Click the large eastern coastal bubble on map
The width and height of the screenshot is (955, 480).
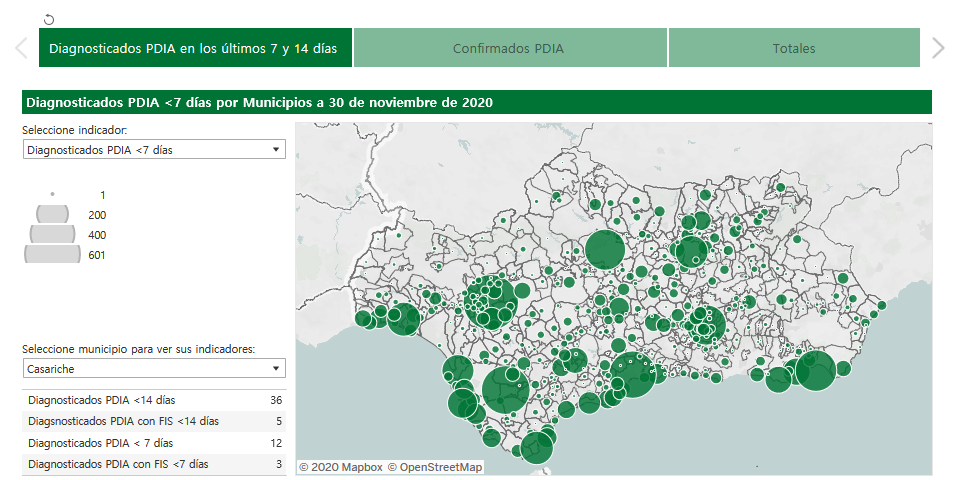815,371
